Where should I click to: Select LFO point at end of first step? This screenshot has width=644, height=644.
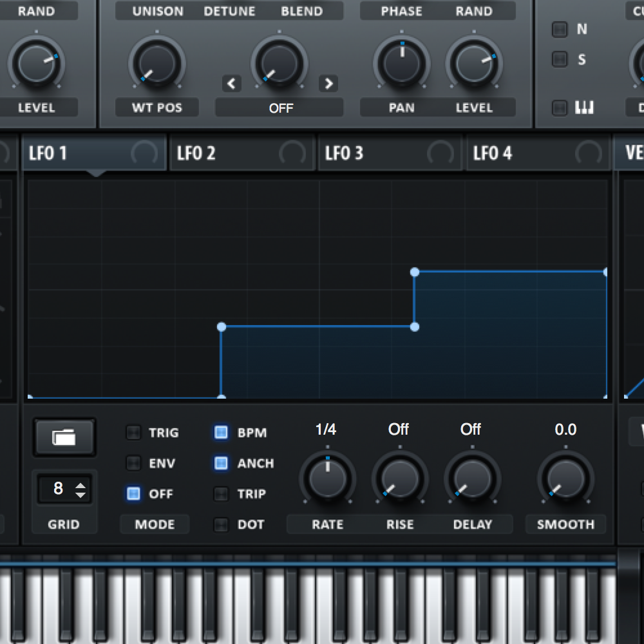(415, 327)
